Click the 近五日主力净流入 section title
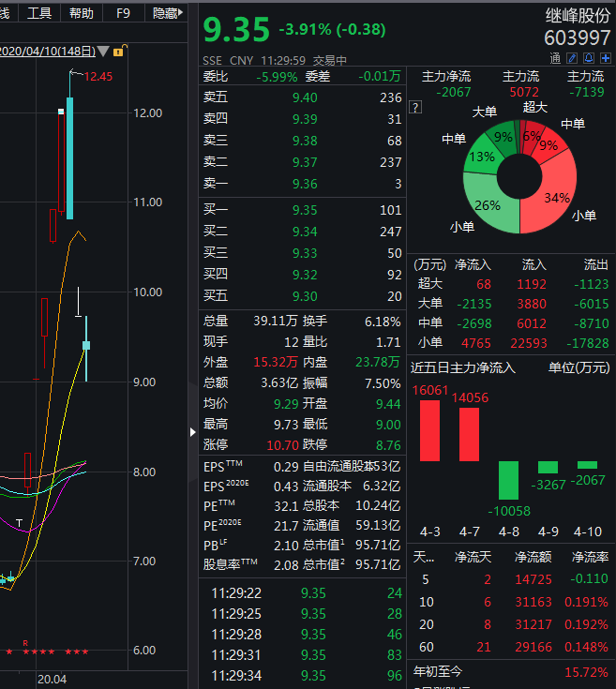 (x=463, y=367)
